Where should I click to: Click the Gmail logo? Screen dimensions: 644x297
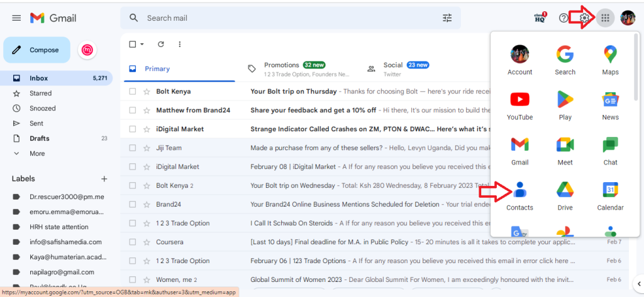coord(53,18)
